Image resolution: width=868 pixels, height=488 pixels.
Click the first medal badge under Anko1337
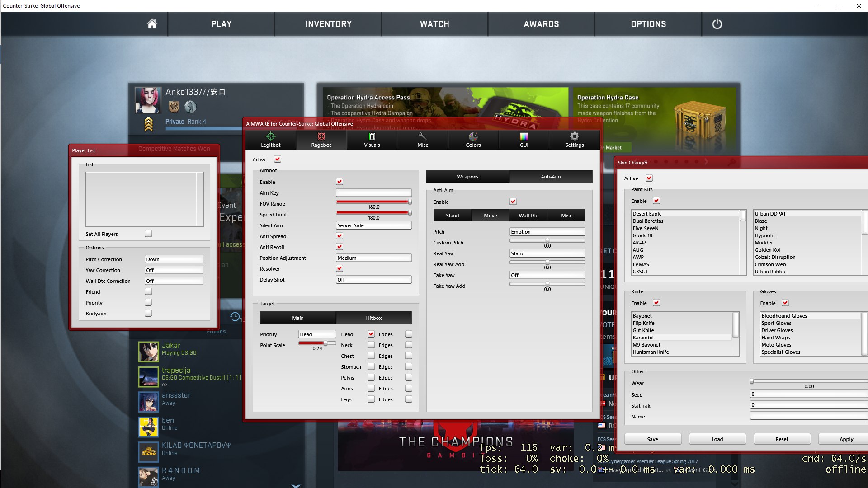tap(174, 107)
